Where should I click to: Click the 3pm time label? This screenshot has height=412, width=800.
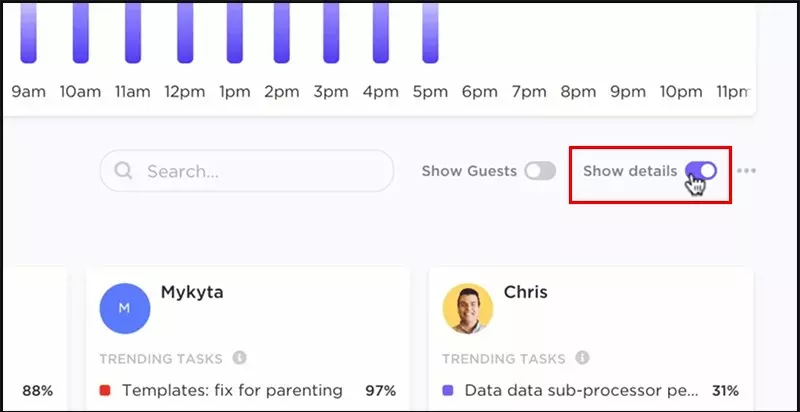[331, 92]
